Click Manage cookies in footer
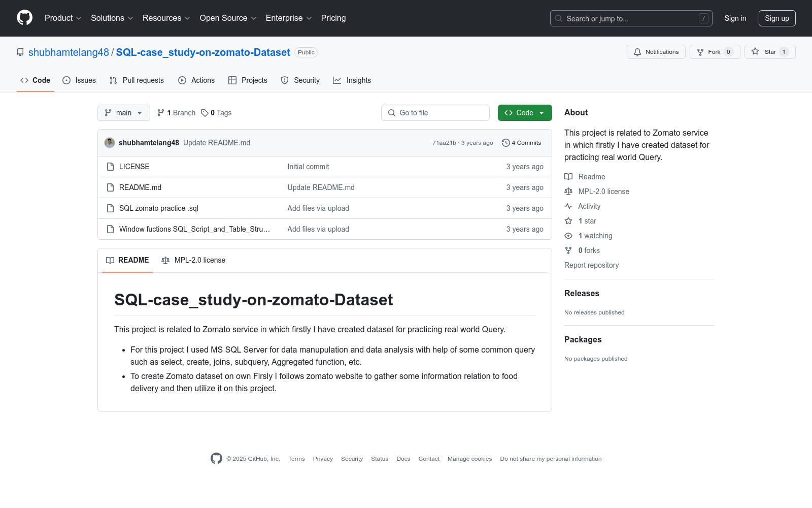The height and width of the screenshot is (508, 812). point(470,459)
